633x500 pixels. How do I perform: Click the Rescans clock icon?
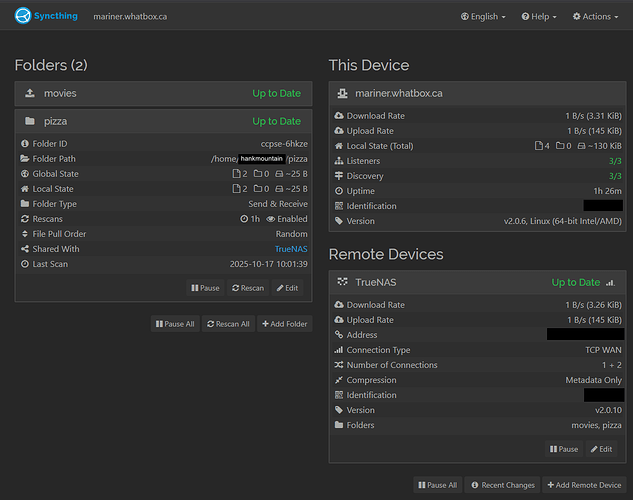coord(245,219)
